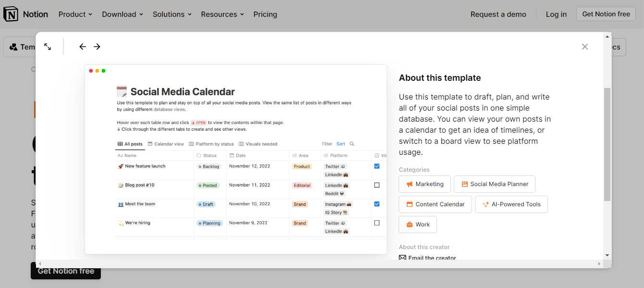Screen dimensions: 644x288
Task: Open search in the template preview toolbar
Action: pyautogui.click(x=352, y=144)
